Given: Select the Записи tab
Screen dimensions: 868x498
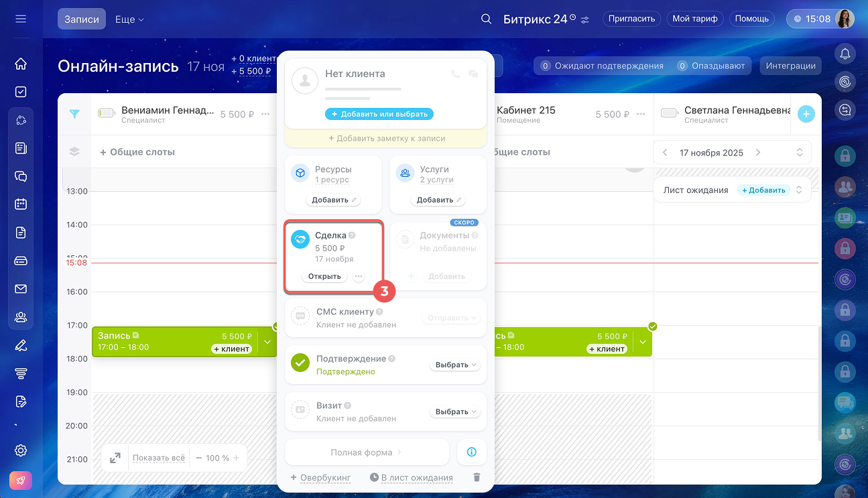Looking at the screenshot, I should tap(82, 19).
